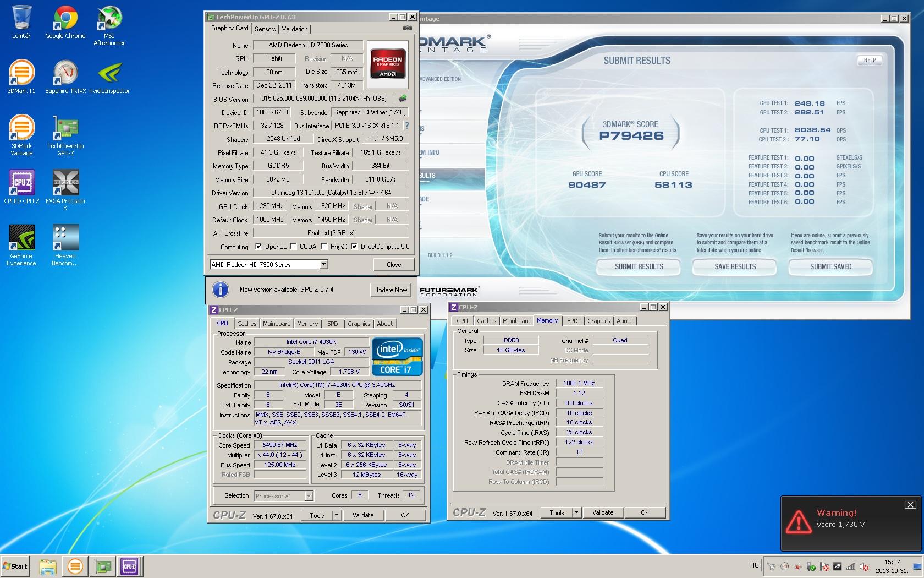Click BIOS save icon in GPU-Z
Image resolution: width=924 pixels, height=578 pixels.
(x=403, y=99)
